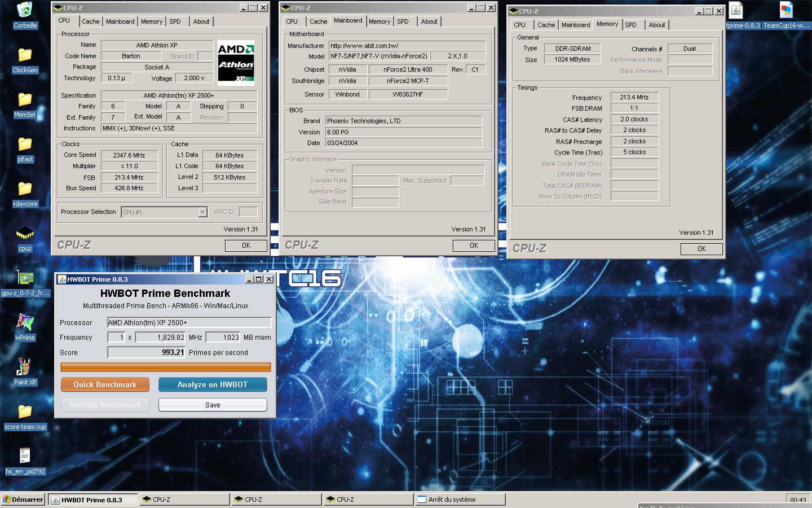Screen dimensions: 812x508
Task: Open About tab in first CPU-Z window
Action: pos(201,21)
